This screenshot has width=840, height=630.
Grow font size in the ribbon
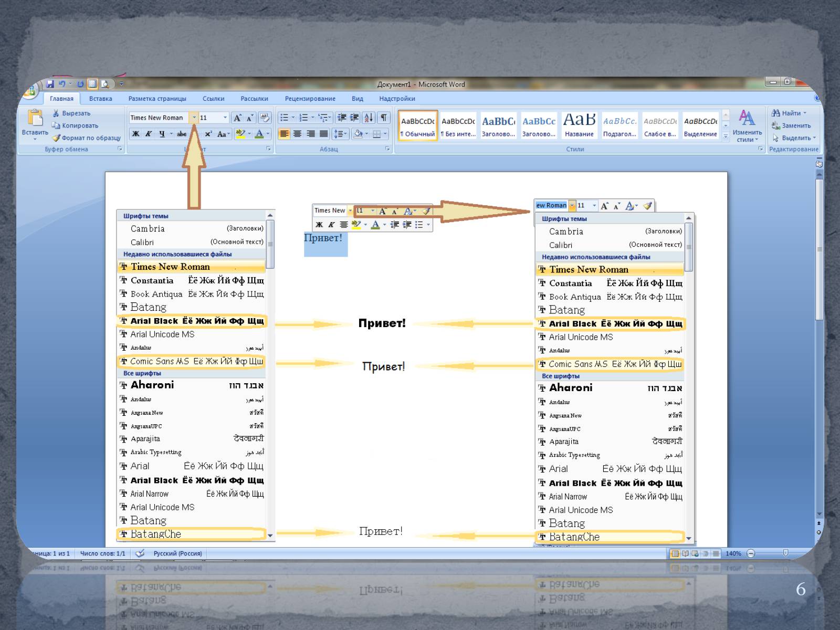point(237,118)
